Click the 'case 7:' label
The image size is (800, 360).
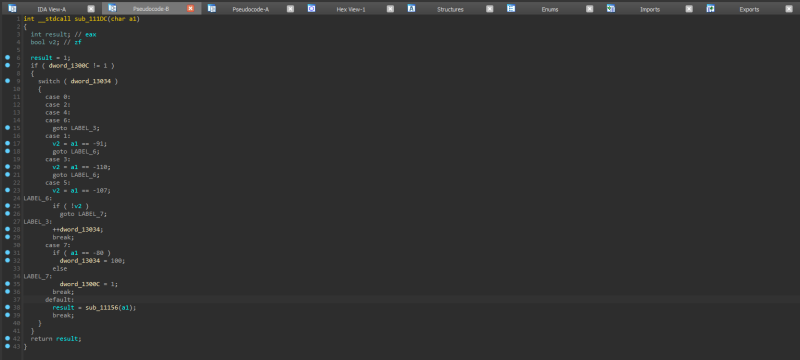[58, 245]
